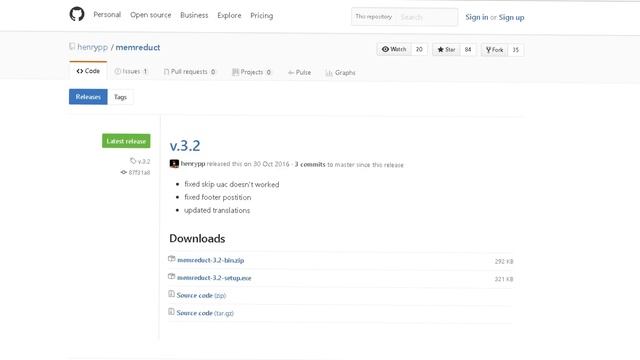Click the Downloads heading
Viewport: 640px width, 360px height.
[x=197, y=238]
